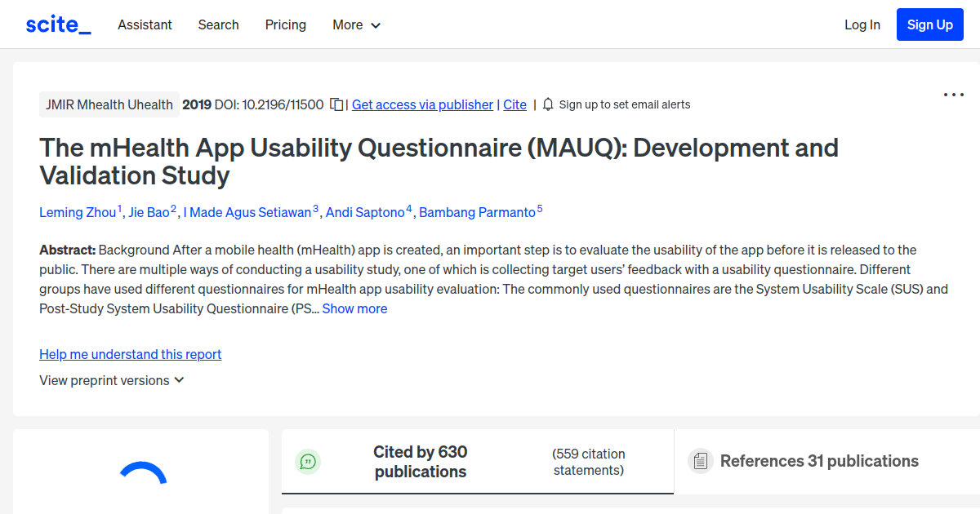
Task: Click the scite logo to go home
Action: coord(57,24)
